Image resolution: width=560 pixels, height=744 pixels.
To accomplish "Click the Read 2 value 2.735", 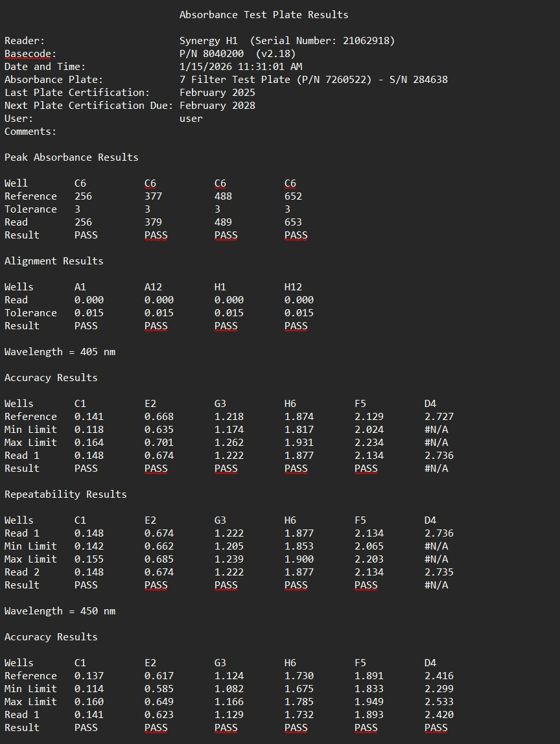I will (x=439, y=572).
